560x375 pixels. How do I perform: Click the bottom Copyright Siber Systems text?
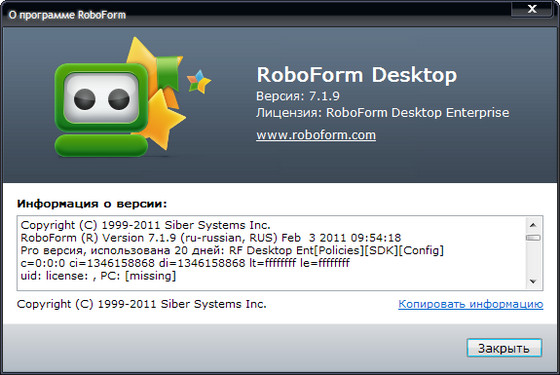click(x=141, y=304)
